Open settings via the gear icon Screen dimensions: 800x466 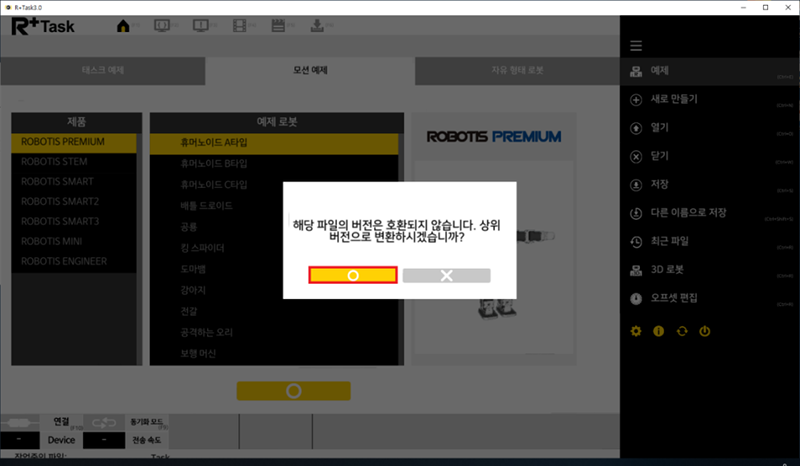click(635, 331)
